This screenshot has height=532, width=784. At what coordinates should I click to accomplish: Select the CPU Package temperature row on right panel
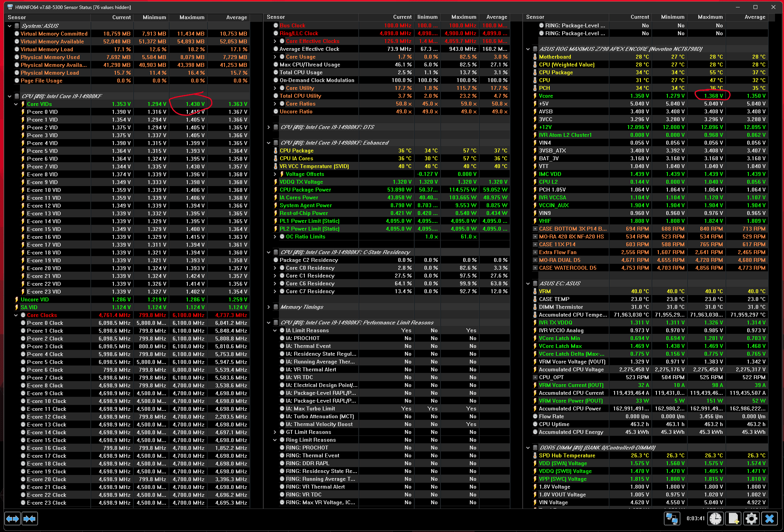tap(646, 72)
